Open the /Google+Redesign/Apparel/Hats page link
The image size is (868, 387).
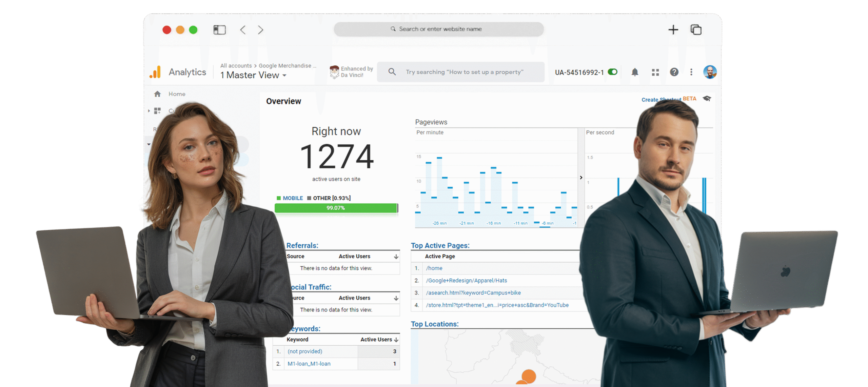(467, 280)
